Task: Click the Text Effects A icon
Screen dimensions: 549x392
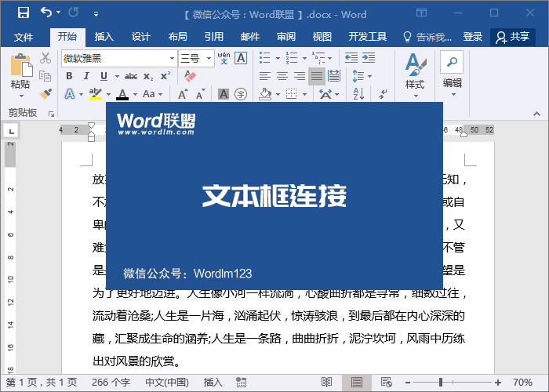Action: point(70,94)
